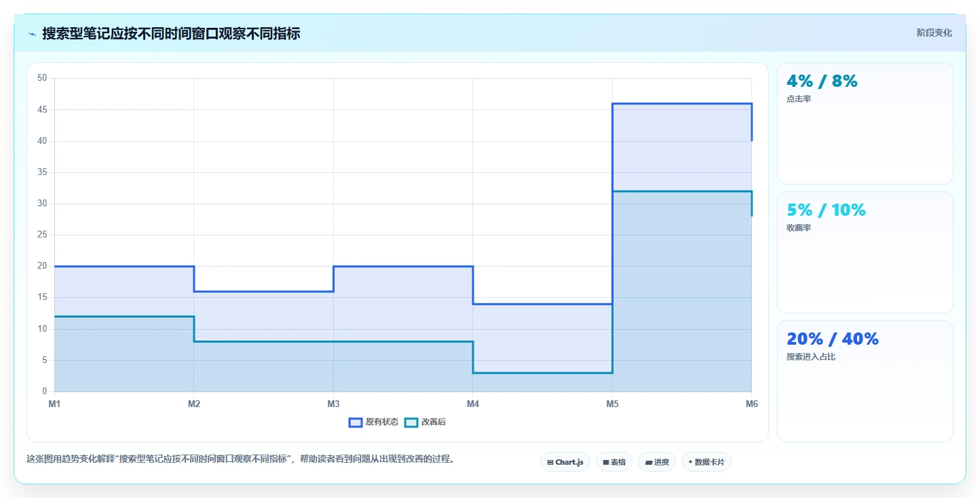Screen dimensions: 980x498
Task: Toggle the 原有状态 legend swatch
Action: coord(356,422)
